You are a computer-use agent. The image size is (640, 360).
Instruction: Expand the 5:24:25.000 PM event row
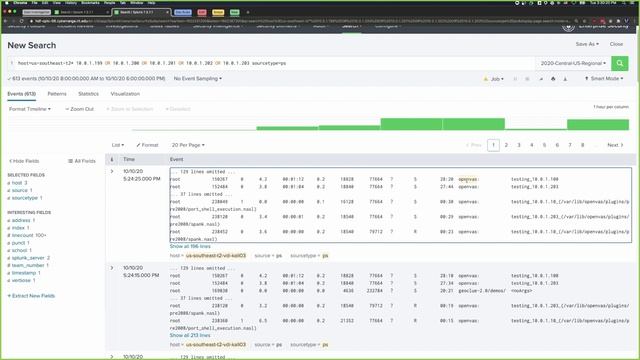pos(112,171)
